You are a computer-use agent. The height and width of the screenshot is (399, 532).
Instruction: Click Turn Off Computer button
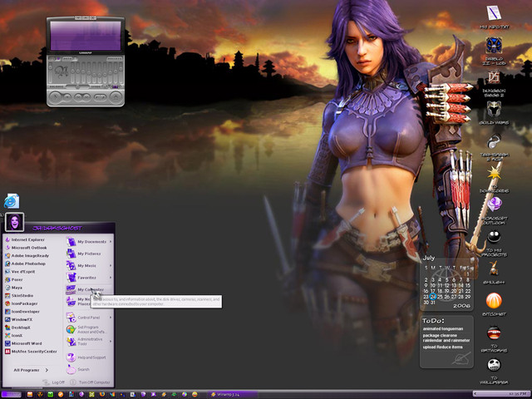click(x=91, y=382)
